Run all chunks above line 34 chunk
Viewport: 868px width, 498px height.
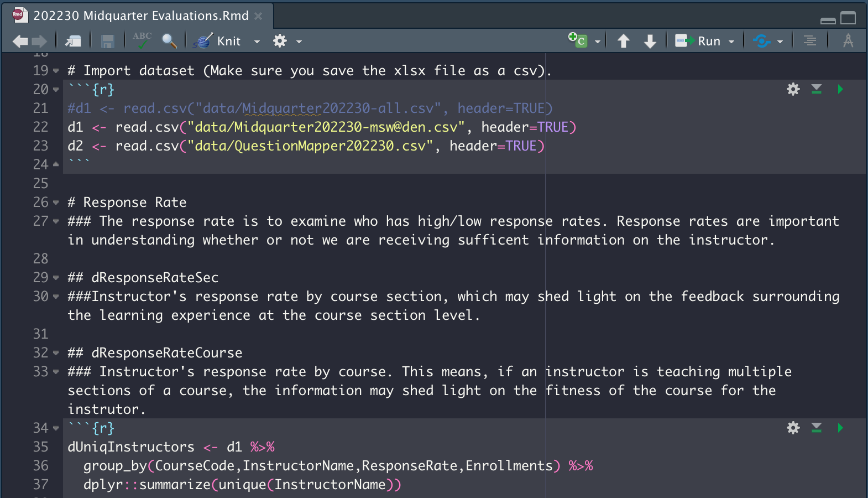click(x=817, y=428)
